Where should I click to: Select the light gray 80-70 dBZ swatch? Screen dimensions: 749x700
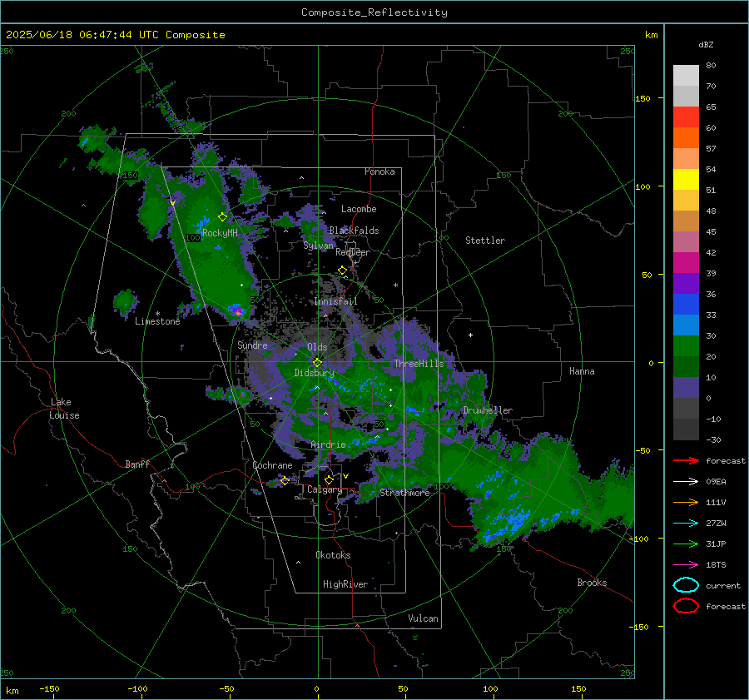686,76
